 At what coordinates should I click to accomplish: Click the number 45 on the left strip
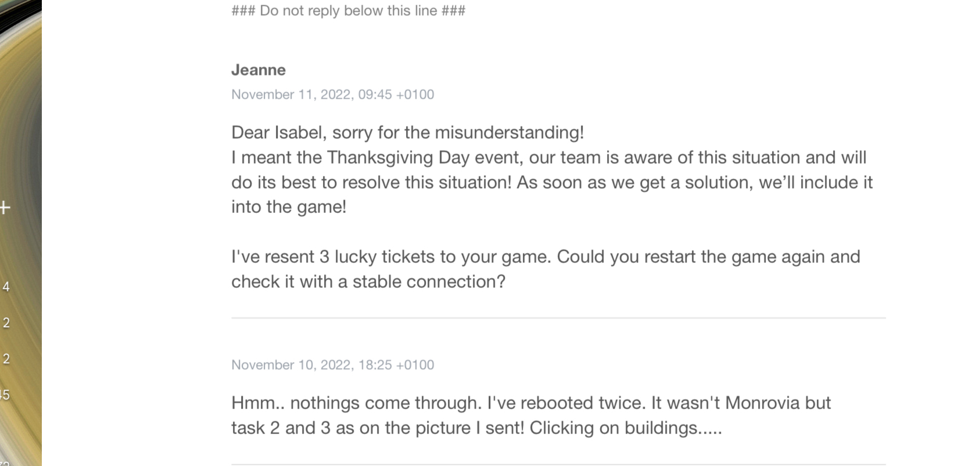(x=5, y=395)
